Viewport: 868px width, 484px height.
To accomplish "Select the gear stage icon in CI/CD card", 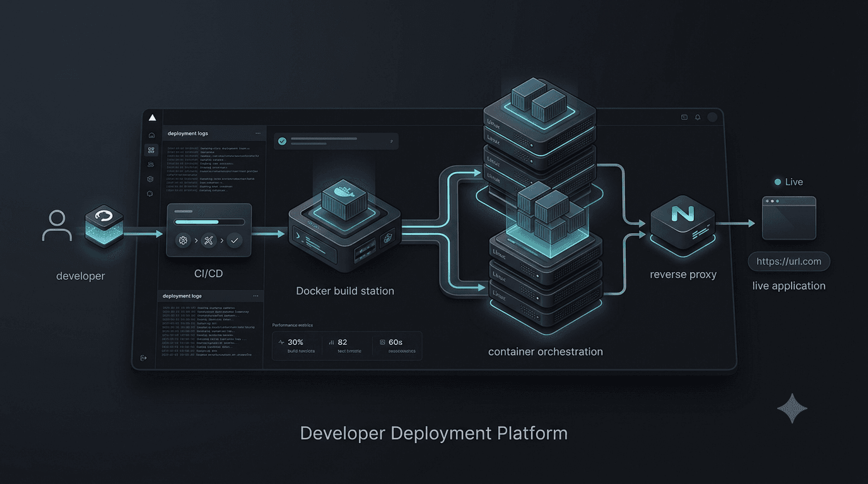I will 184,240.
